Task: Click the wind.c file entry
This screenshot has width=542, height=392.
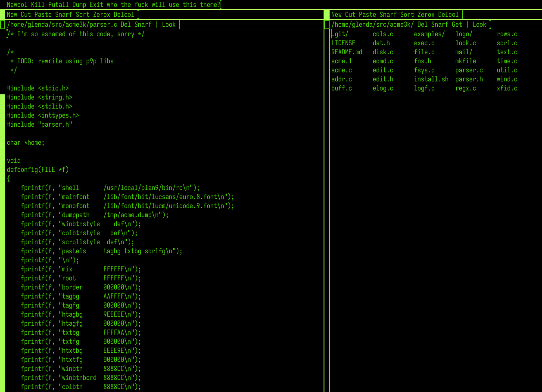Action: click(507, 79)
